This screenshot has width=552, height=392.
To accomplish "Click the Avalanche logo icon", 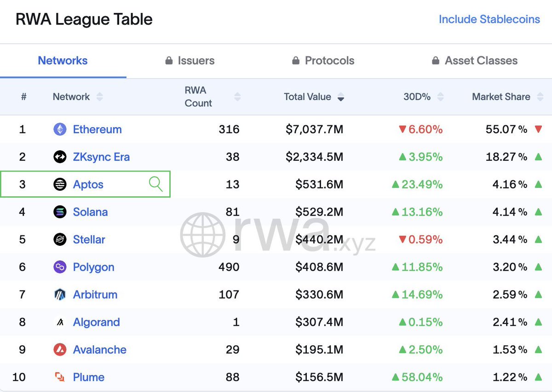I will 60,350.
